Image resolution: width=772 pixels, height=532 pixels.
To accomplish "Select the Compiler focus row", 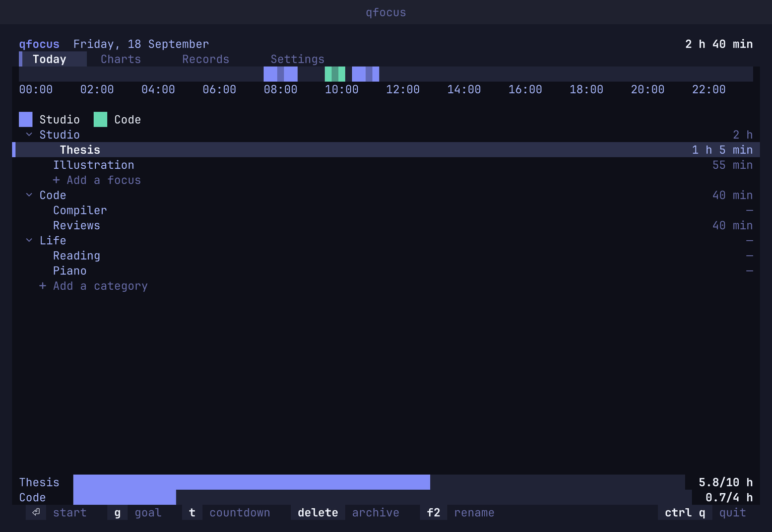I will [386, 210].
